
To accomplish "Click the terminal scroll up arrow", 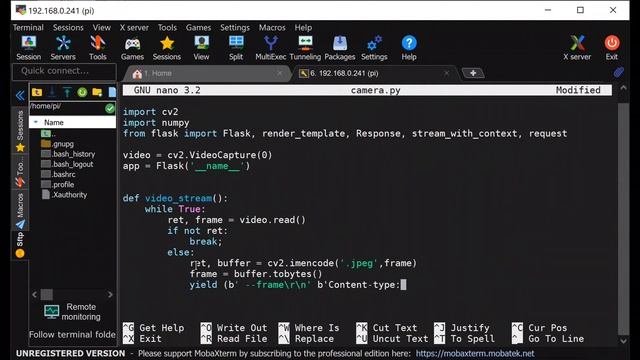I will click(x=623, y=88).
